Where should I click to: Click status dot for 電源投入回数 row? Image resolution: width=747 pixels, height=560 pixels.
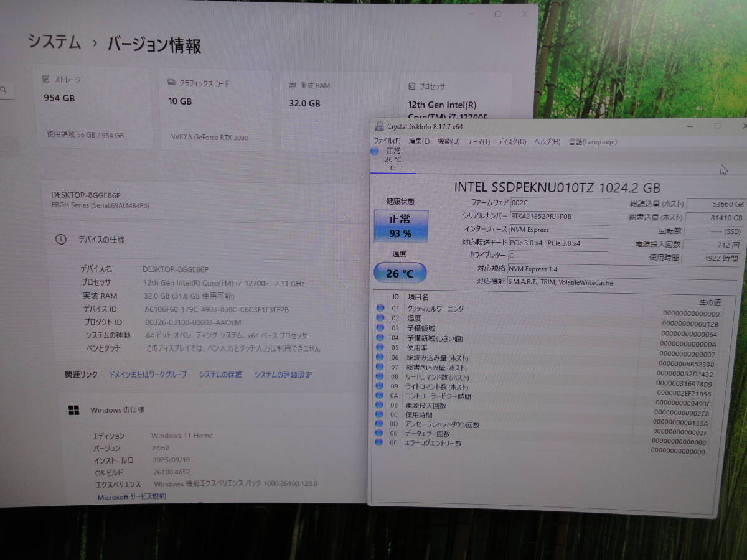[379, 405]
